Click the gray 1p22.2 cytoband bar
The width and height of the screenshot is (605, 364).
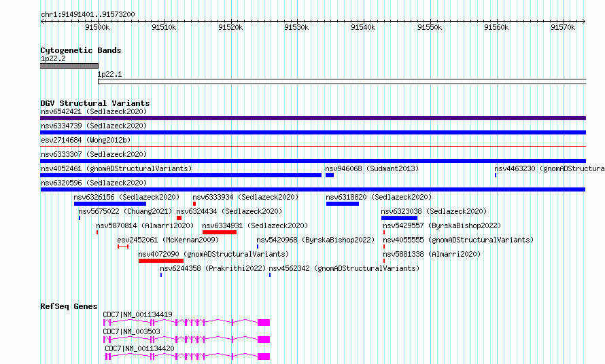pos(69,66)
